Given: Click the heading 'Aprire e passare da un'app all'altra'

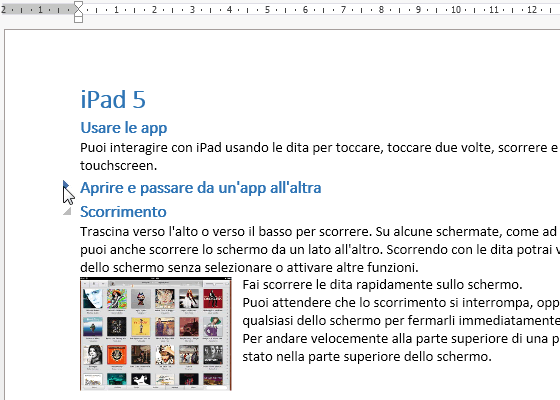Looking at the screenshot, I should pos(201,188).
